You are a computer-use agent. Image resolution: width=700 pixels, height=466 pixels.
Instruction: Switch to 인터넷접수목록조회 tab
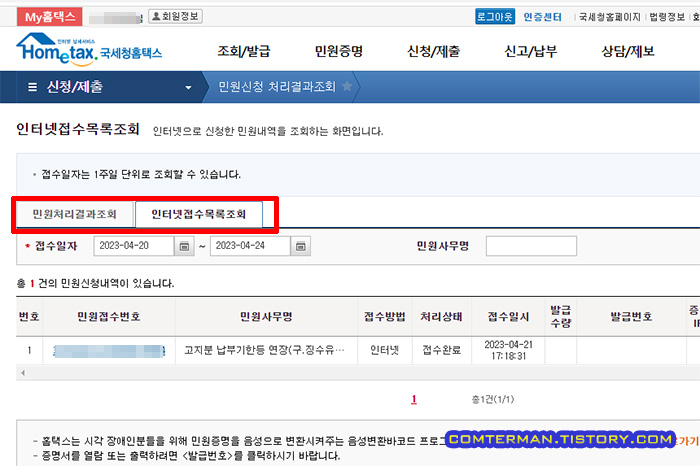[199, 214]
